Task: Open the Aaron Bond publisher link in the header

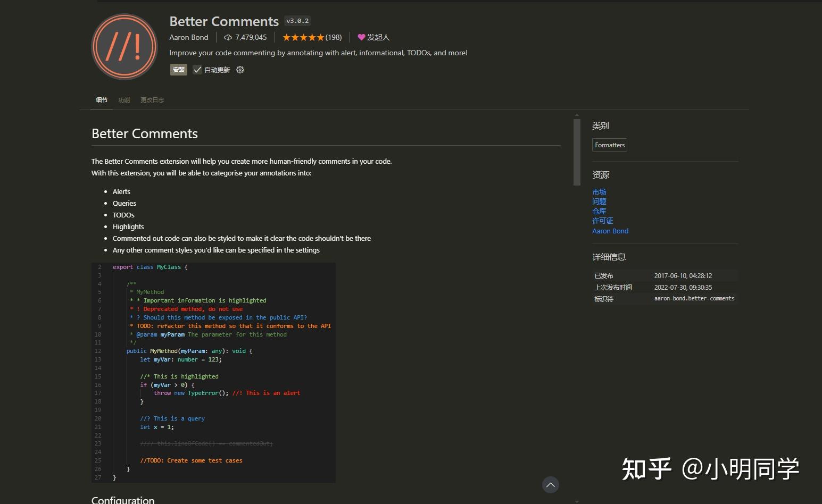Action: tap(189, 37)
